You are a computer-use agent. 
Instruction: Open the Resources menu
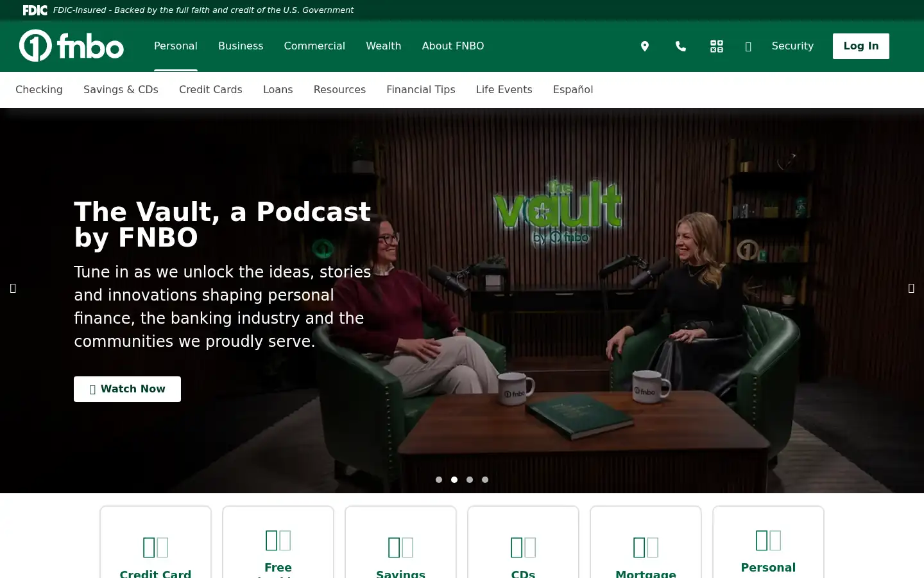339,90
